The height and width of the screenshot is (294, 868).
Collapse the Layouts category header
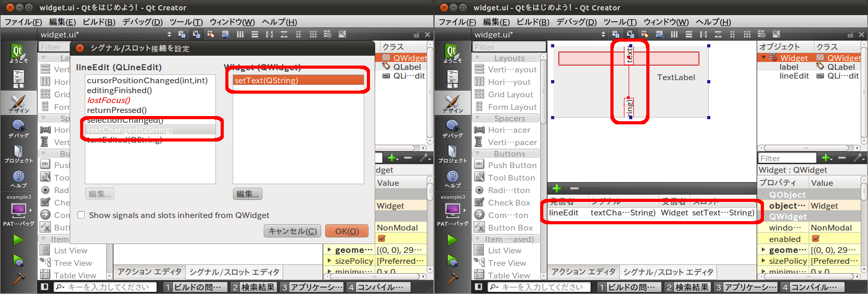coord(508,58)
